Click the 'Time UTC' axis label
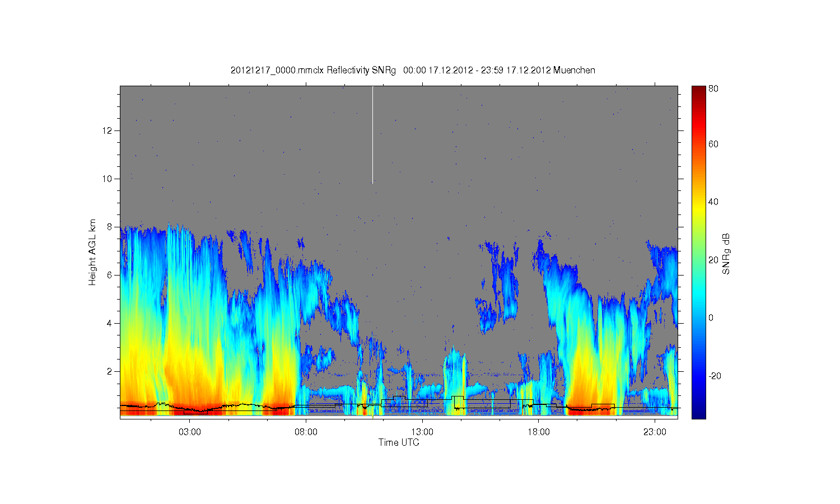 399,442
